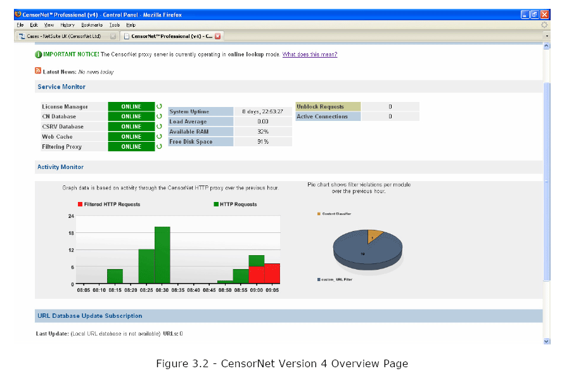Screen dimensions: 588x390
Task: Click the CN Database ONLINE status button
Action: coord(131,116)
